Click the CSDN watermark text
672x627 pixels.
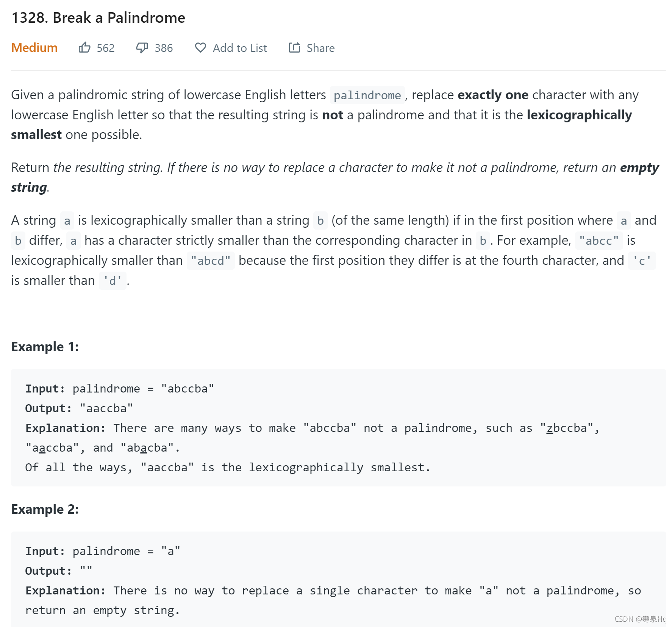(x=640, y=619)
